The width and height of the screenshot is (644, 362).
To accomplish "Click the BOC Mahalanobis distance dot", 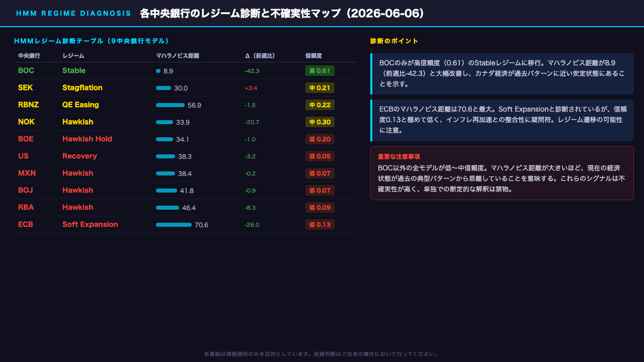I will point(158,71).
